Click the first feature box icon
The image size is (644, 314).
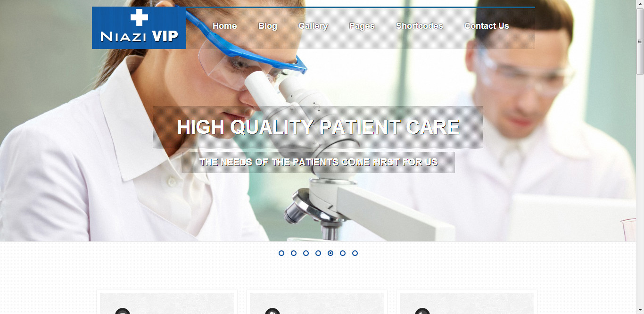pos(123,311)
